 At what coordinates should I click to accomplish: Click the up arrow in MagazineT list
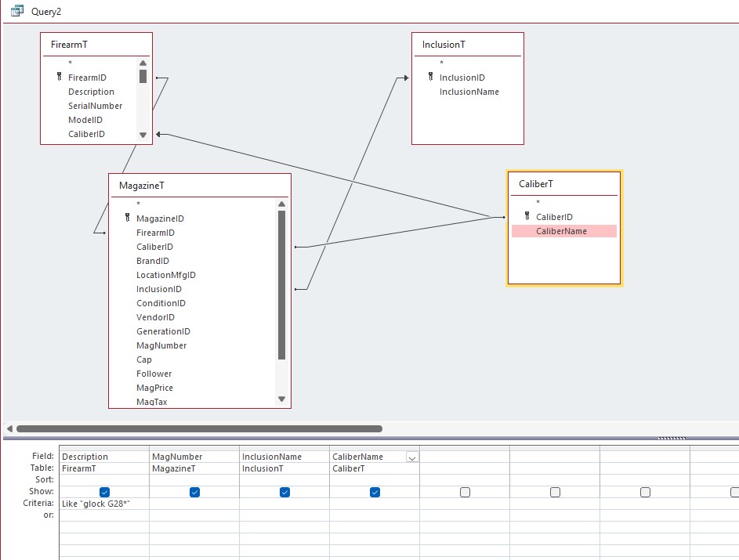(282, 204)
